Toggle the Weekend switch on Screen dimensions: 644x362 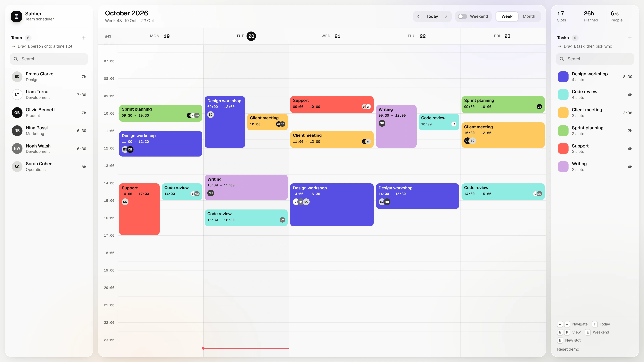coord(462,16)
